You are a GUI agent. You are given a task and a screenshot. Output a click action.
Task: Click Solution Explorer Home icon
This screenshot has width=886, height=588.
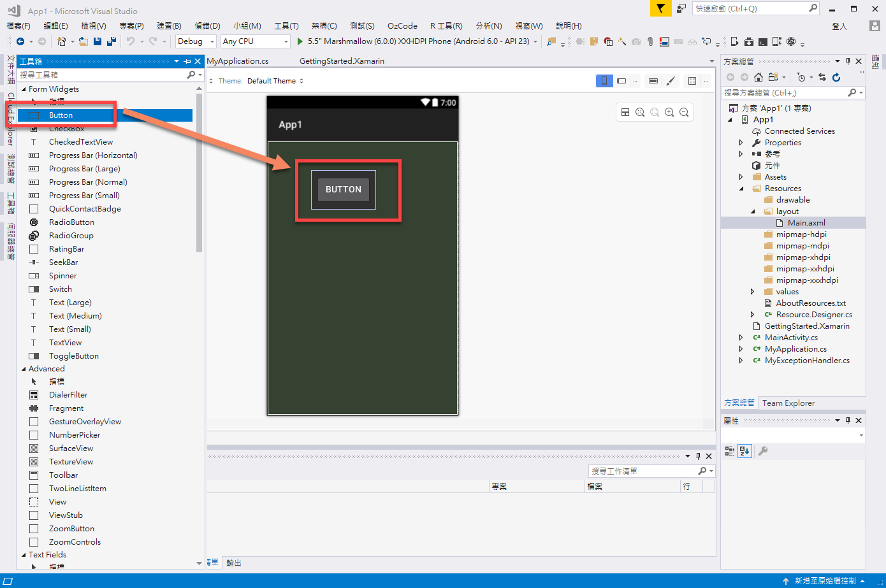point(759,77)
